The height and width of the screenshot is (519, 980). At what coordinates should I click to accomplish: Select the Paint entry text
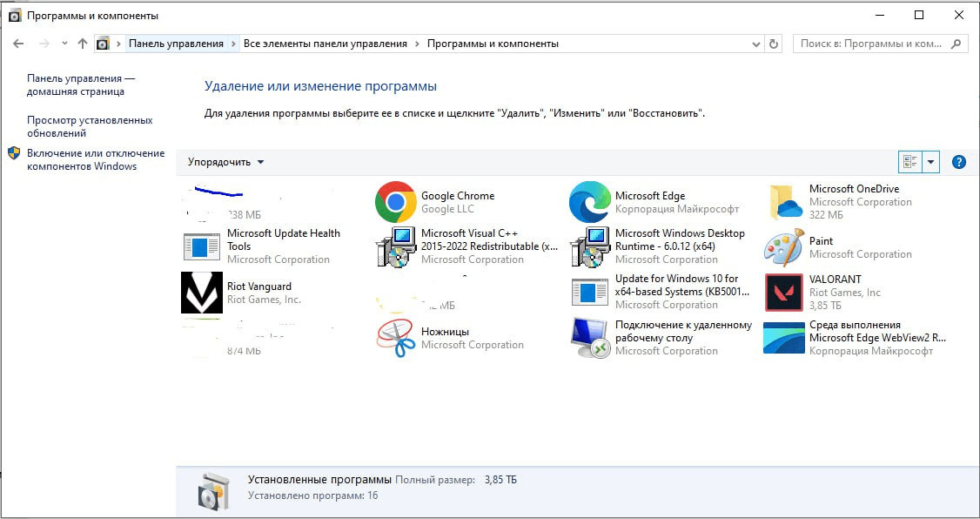(821, 240)
